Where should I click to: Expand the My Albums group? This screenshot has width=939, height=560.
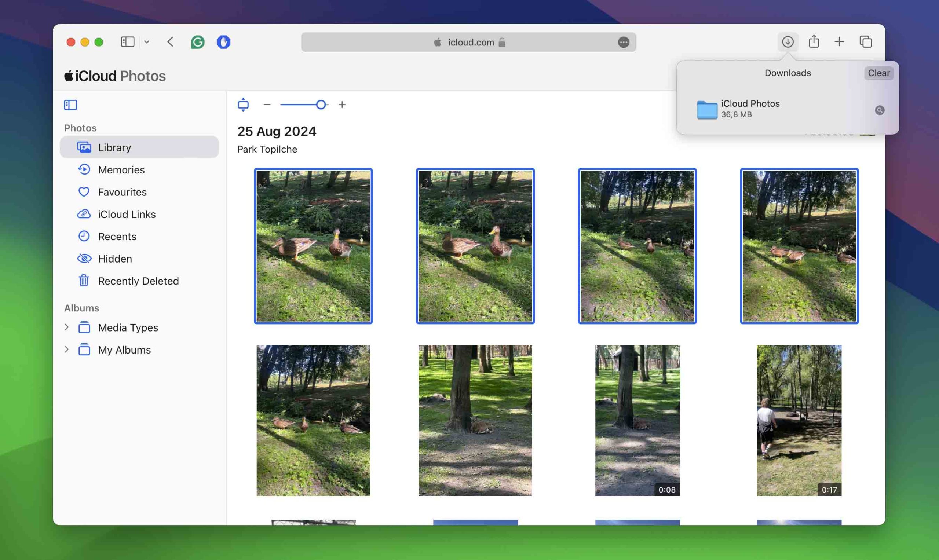click(66, 350)
